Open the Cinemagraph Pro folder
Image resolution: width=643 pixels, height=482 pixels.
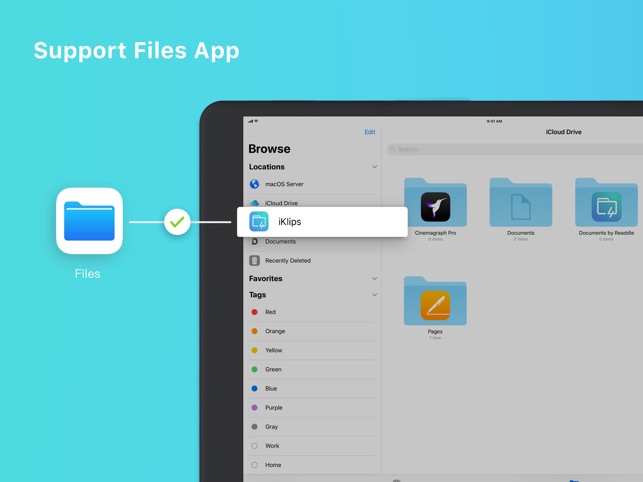[435, 202]
